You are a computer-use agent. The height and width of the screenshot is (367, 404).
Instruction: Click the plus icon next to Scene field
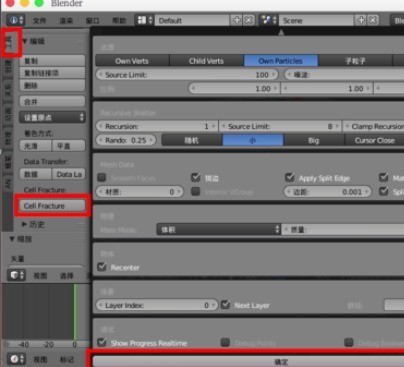pos(361,20)
